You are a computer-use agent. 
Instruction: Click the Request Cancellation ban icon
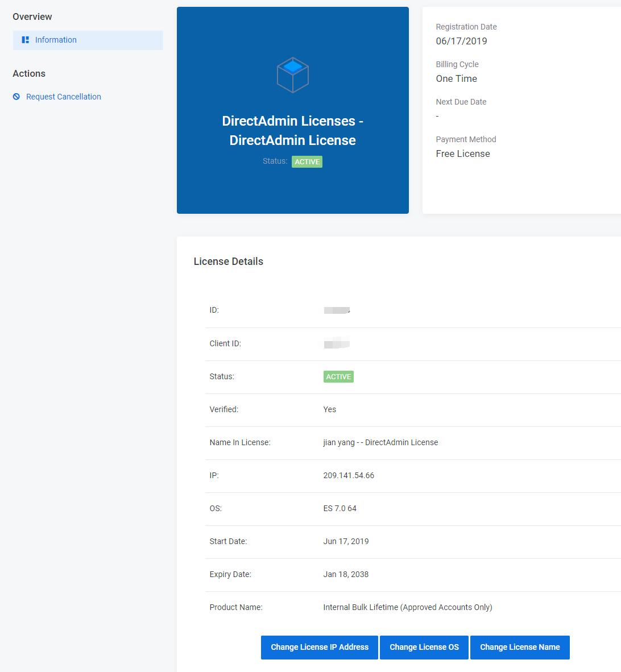tap(16, 97)
